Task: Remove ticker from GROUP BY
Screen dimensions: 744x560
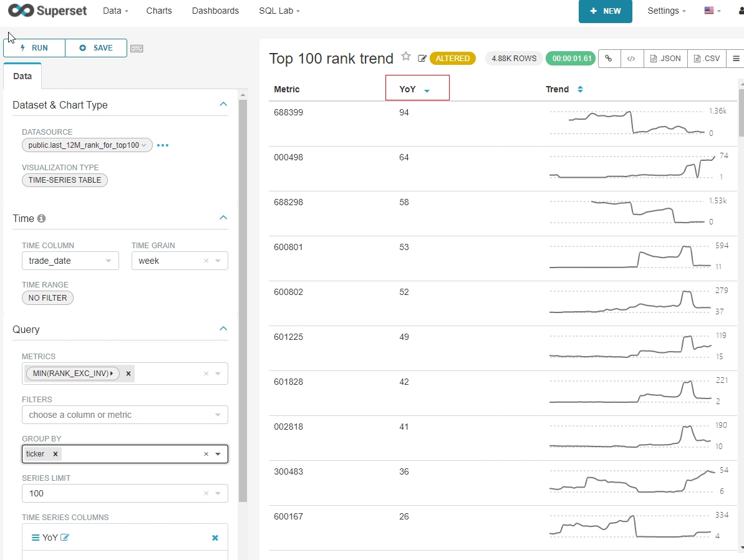Action: pos(55,454)
